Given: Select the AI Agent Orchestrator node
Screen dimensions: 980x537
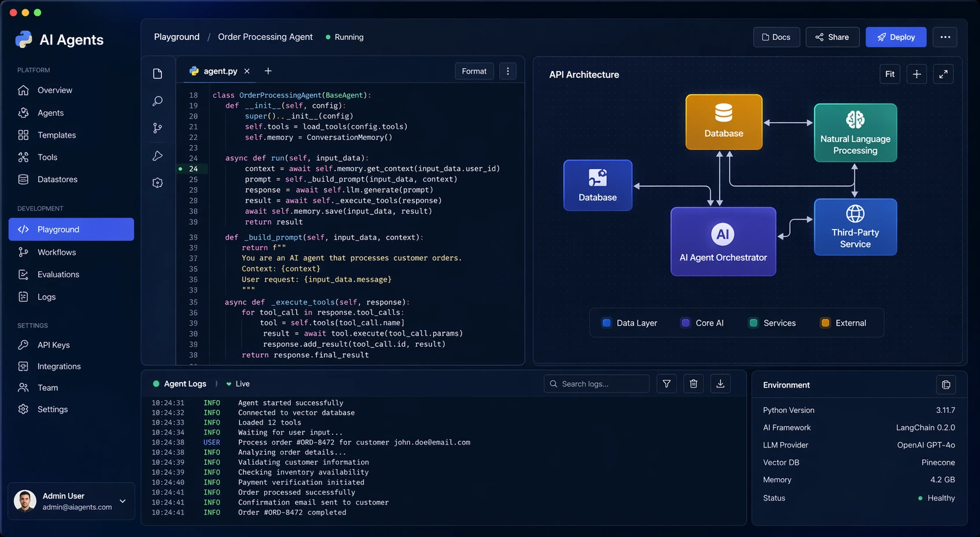Looking at the screenshot, I should click(723, 242).
